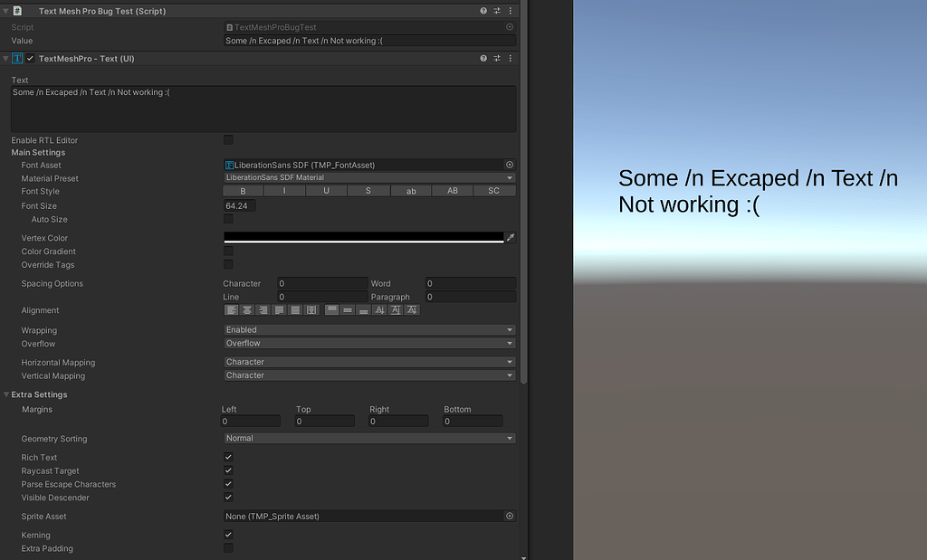This screenshot has height=560, width=927.
Task: Apply underline style using the U button
Action: [x=326, y=191]
